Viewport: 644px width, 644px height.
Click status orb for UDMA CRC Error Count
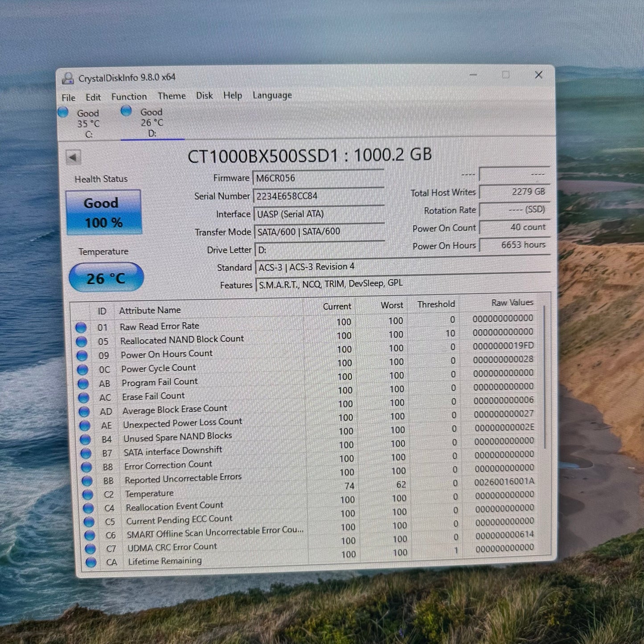tap(90, 549)
